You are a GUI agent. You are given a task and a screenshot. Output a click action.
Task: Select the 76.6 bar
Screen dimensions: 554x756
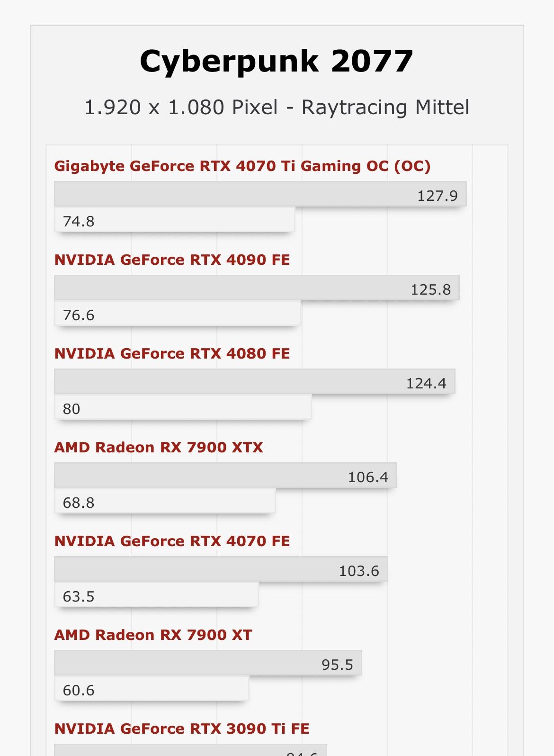point(177,314)
